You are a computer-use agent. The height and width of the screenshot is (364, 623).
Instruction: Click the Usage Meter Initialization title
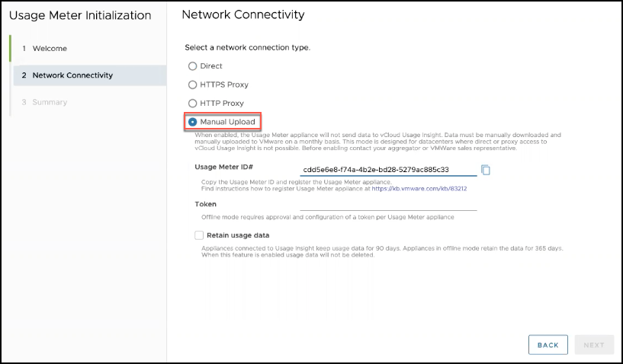click(80, 15)
